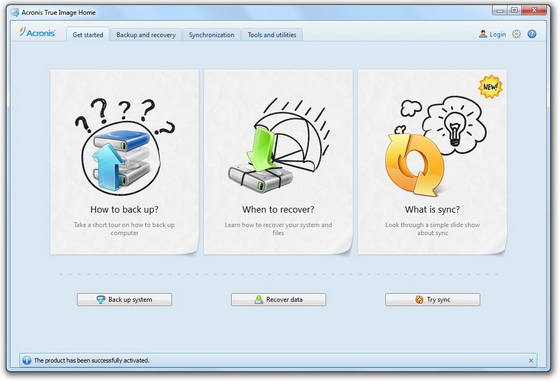Select the Get started tab
The width and height of the screenshot is (560, 382).
pyautogui.click(x=88, y=35)
